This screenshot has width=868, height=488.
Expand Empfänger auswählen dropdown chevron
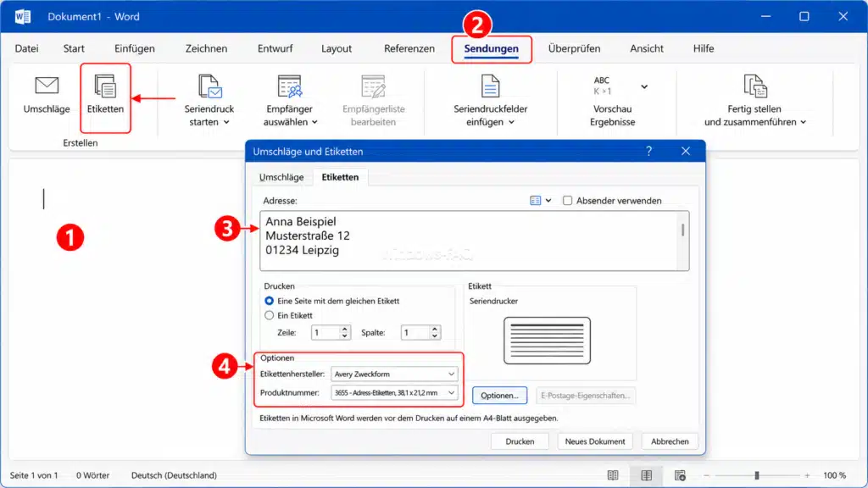(314, 122)
